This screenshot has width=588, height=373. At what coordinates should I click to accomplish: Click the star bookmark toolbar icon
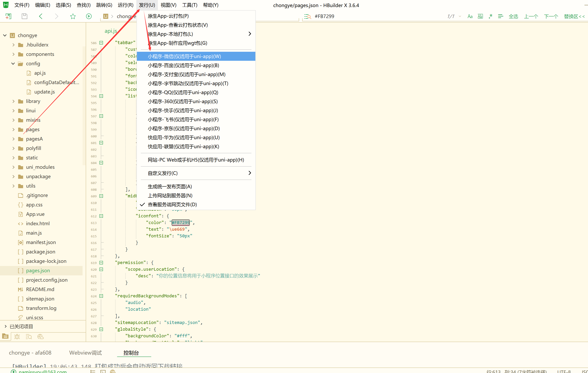(x=73, y=16)
